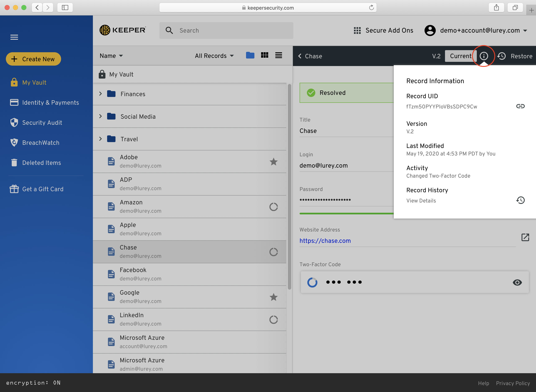The width and height of the screenshot is (536, 392).
Task: Launch website address external link icon
Action: [525, 237]
